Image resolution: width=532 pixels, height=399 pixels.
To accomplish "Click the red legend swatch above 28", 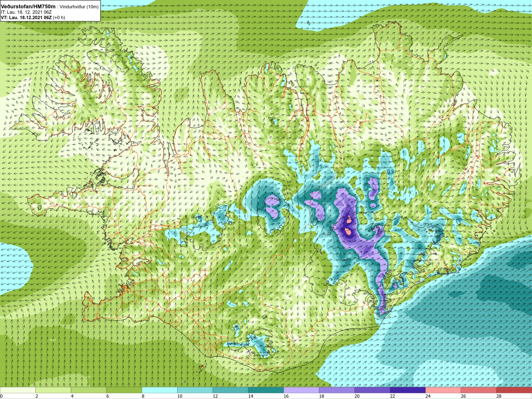I will tap(514, 390).
